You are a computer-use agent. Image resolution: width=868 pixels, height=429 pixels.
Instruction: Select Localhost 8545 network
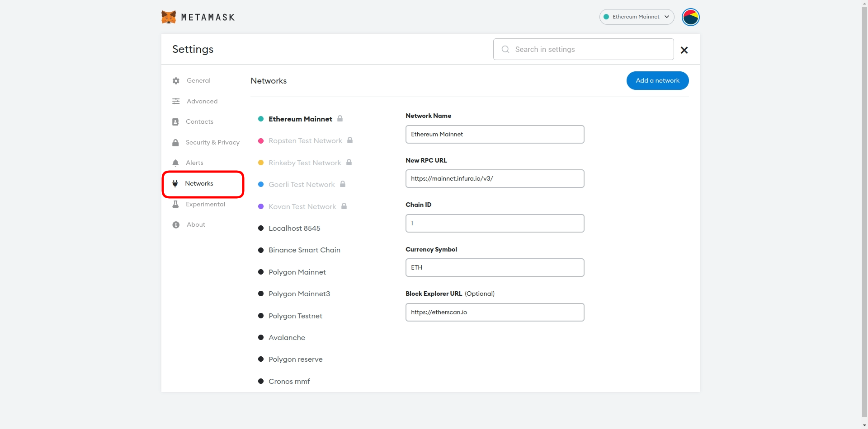[294, 228]
